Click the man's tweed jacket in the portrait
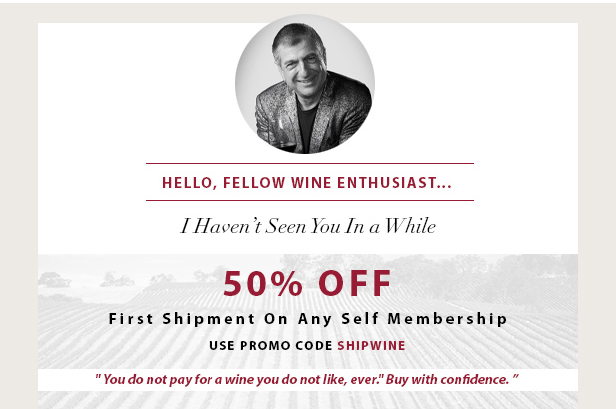The width and height of the screenshot is (616, 409). pos(342,114)
